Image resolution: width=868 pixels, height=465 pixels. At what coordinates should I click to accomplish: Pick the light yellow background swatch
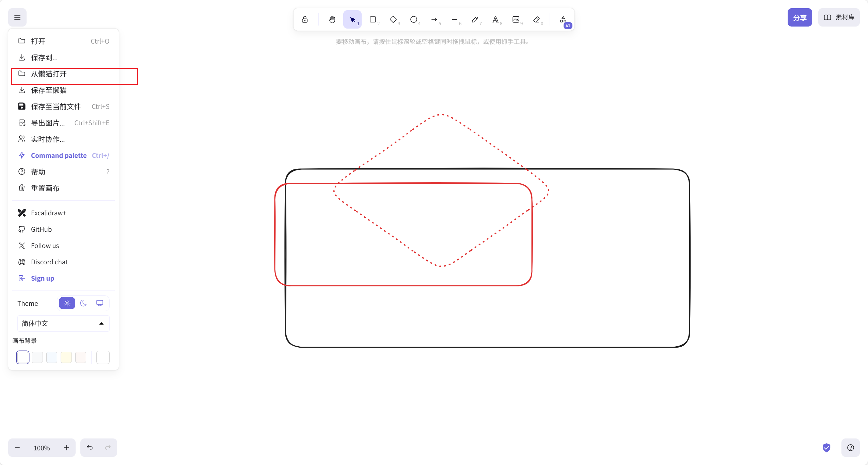pyautogui.click(x=66, y=357)
